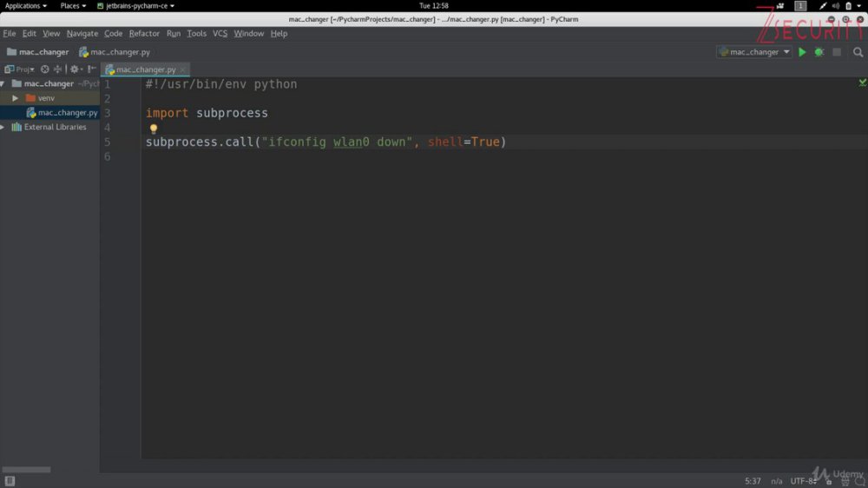Open the jetbrains-pycharm-ce app menu
The image size is (868, 488).
pos(135,5)
